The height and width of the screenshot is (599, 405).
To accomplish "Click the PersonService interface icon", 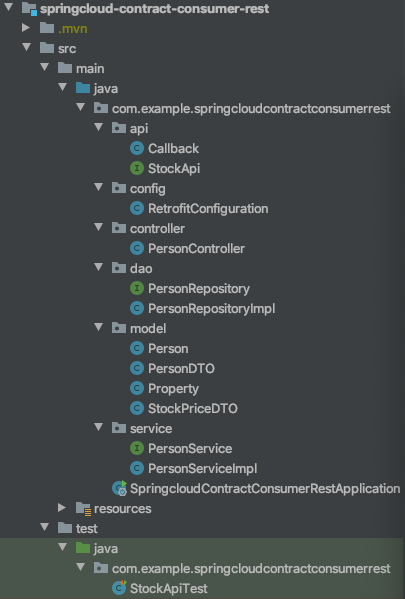I will 137,448.
